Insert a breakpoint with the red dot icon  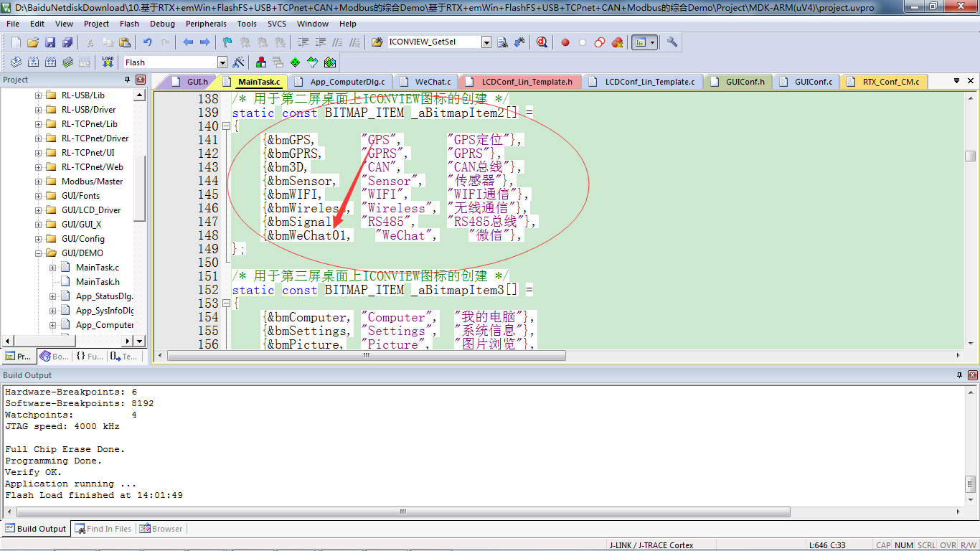(565, 42)
